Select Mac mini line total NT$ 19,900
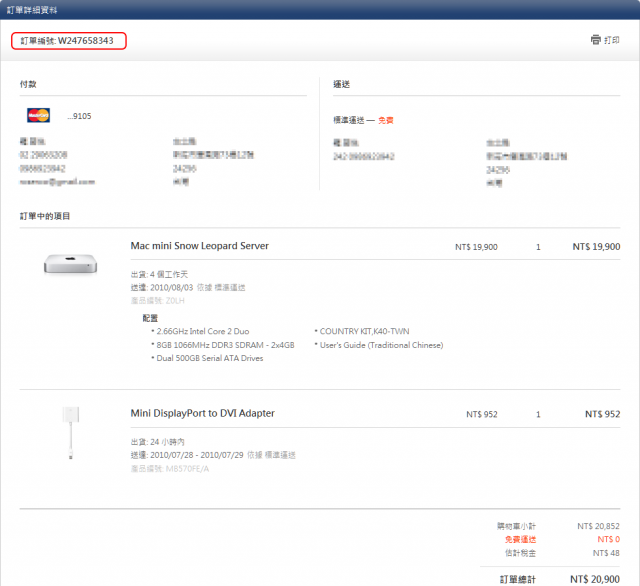 click(596, 246)
